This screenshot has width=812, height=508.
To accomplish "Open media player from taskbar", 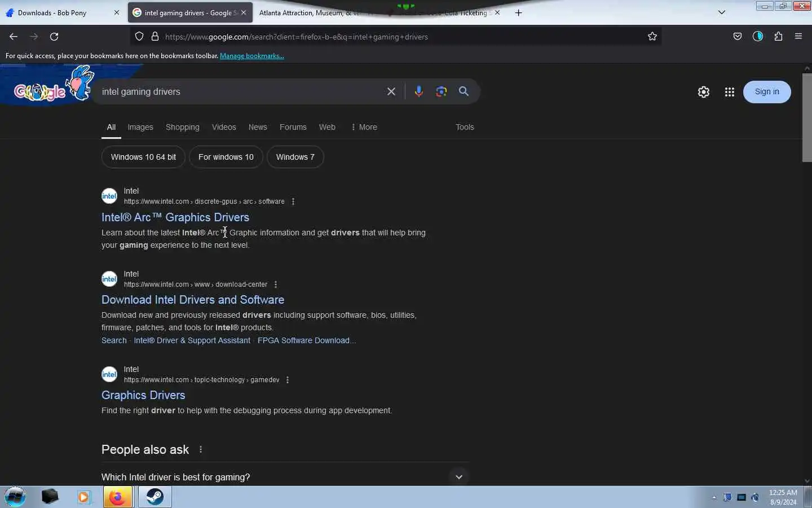I will pyautogui.click(x=84, y=497).
